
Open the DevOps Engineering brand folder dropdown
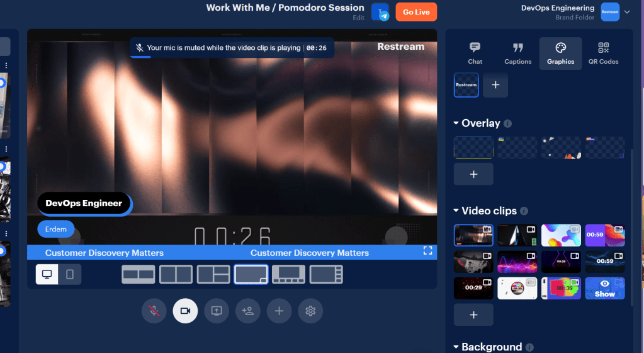tap(575, 12)
